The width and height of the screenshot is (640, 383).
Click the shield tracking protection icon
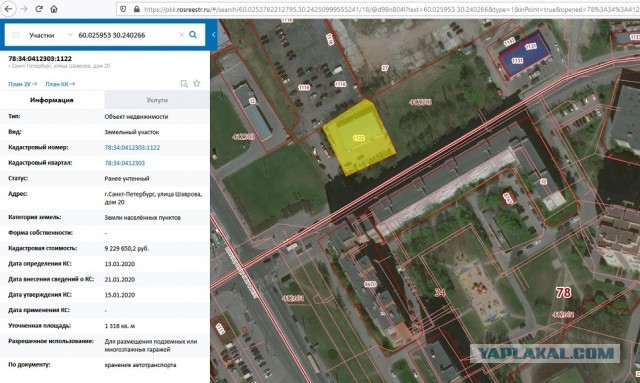[123, 9]
